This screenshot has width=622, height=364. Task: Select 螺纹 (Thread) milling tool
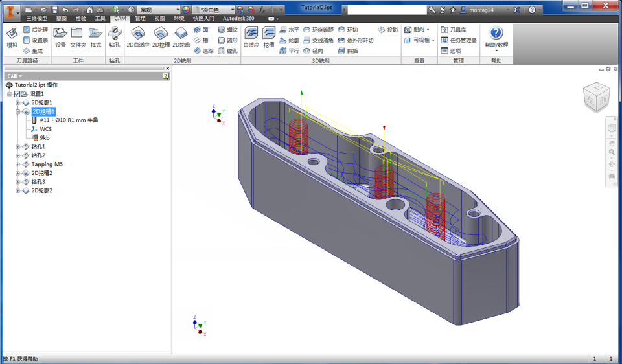click(x=228, y=30)
